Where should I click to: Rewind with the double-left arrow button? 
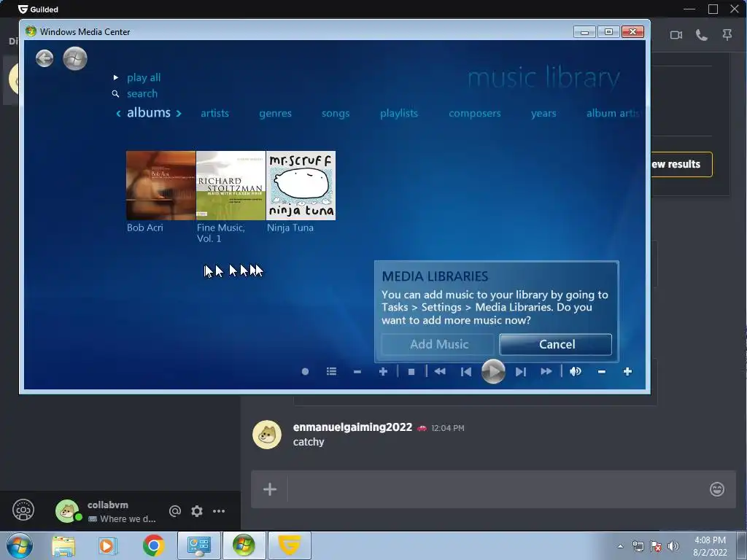440,371
